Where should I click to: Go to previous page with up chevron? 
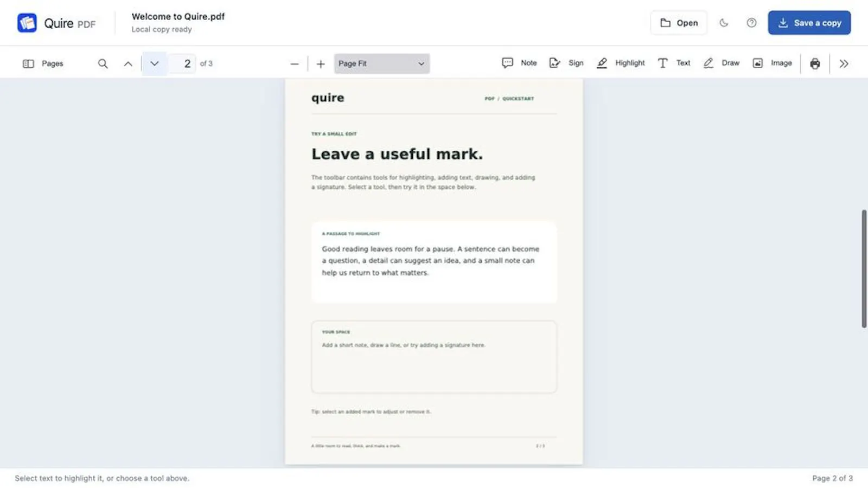(x=128, y=63)
